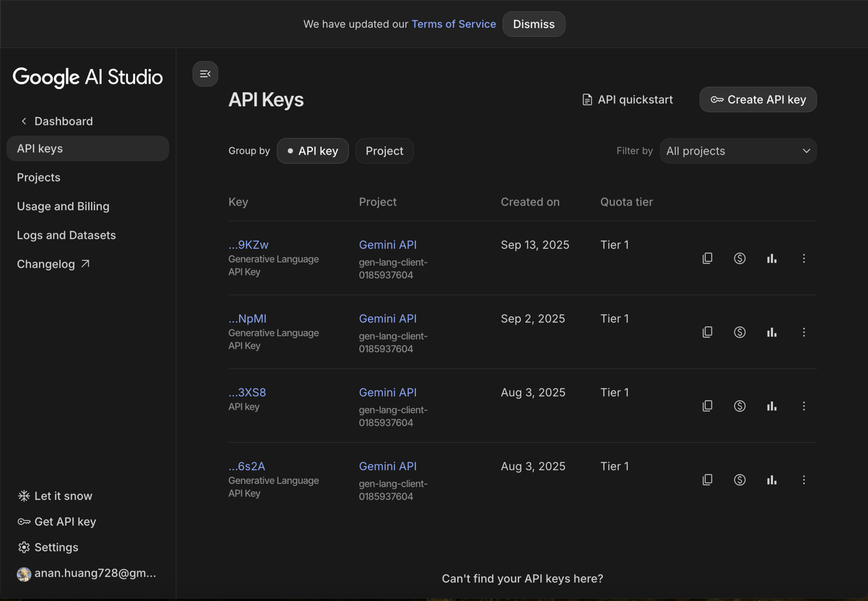
Task: Go to Usage and Billing section
Action: pos(63,206)
